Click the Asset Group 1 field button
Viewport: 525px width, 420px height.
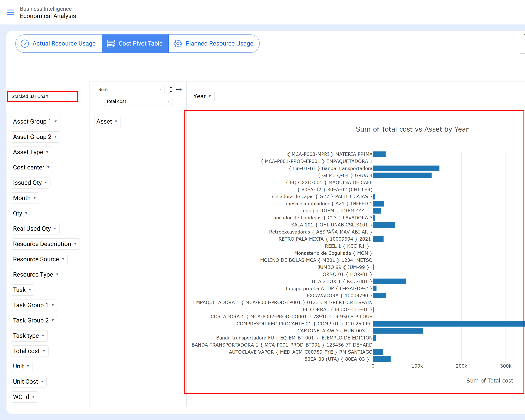click(32, 121)
